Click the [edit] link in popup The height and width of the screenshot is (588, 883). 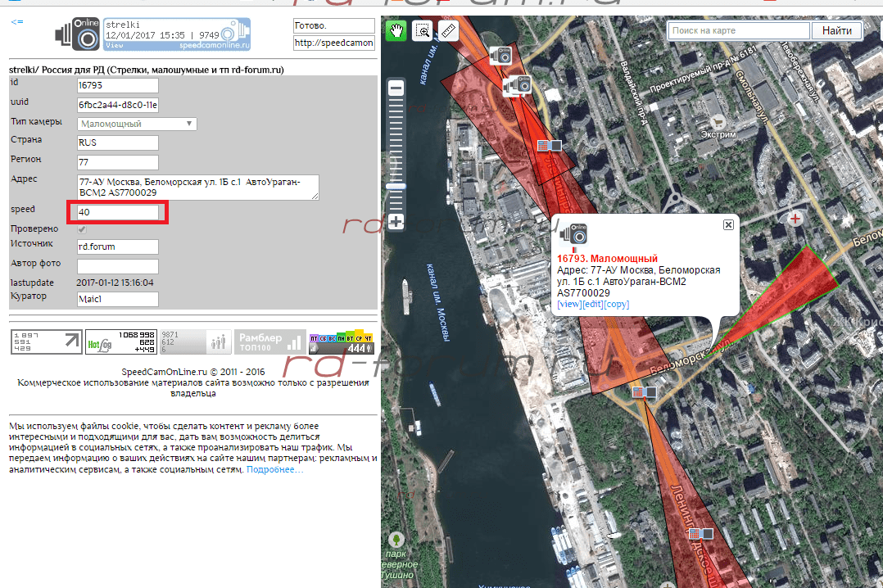click(x=592, y=304)
